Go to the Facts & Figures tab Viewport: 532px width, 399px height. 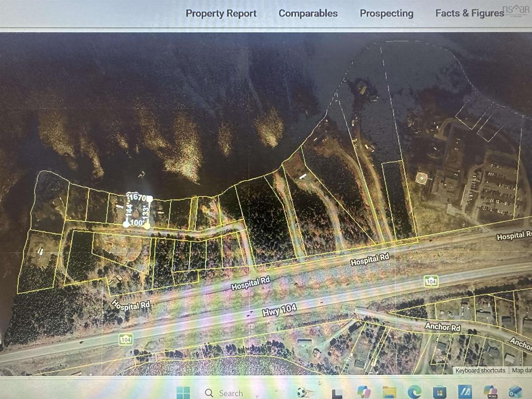[x=469, y=13]
